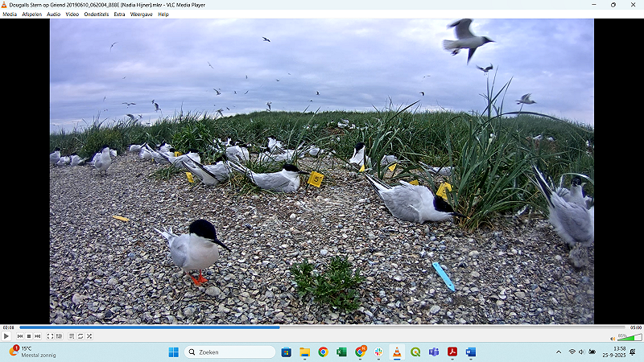644x362 pixels.
Task: Show hidden system tray icons
Action: coord(559,352)
